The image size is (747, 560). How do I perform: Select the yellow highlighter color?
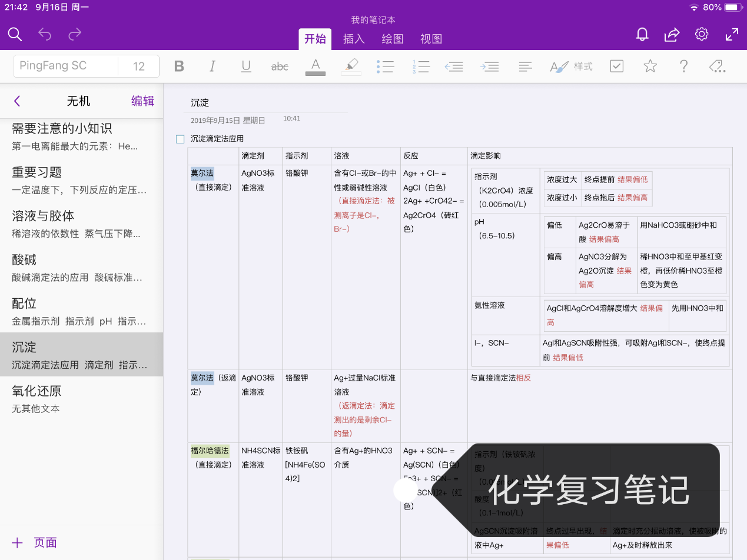click(351, 66)
